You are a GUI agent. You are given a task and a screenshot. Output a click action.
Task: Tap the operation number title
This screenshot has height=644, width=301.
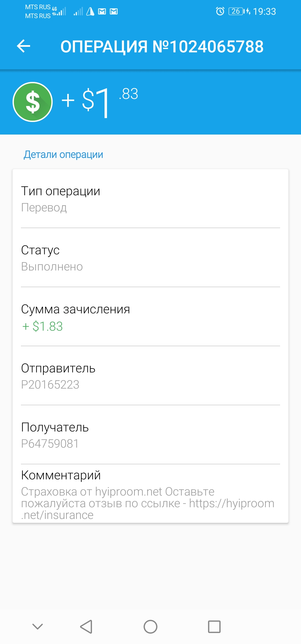(x=162, y=47)
